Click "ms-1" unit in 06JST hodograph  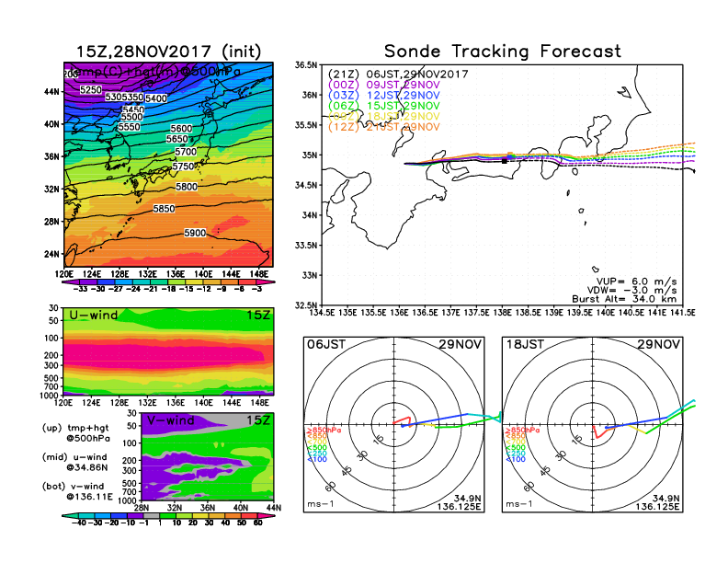point(321,504)
